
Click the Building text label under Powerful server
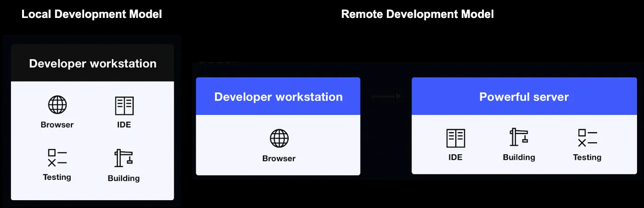[x=519, y=157]
